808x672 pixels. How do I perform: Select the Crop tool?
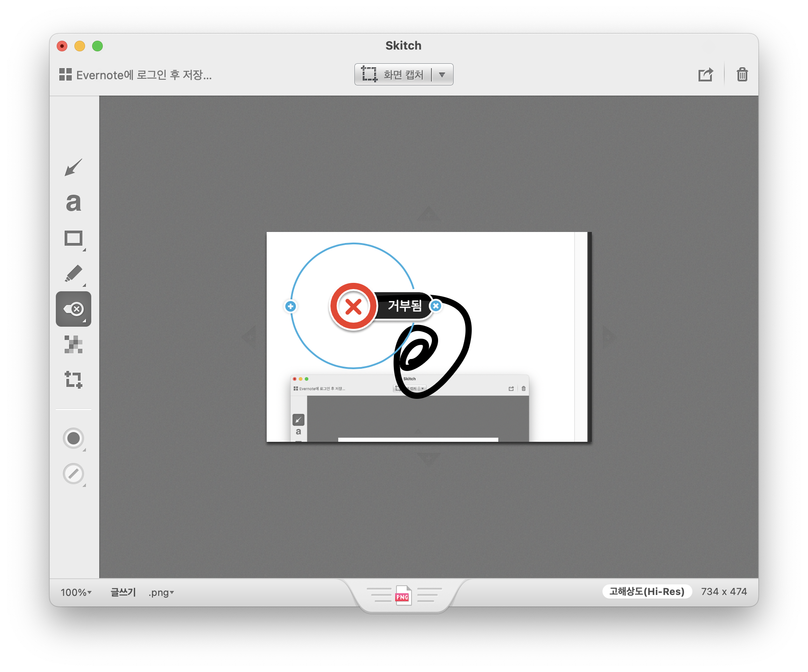pyautogui.click(x=74, y=380)
